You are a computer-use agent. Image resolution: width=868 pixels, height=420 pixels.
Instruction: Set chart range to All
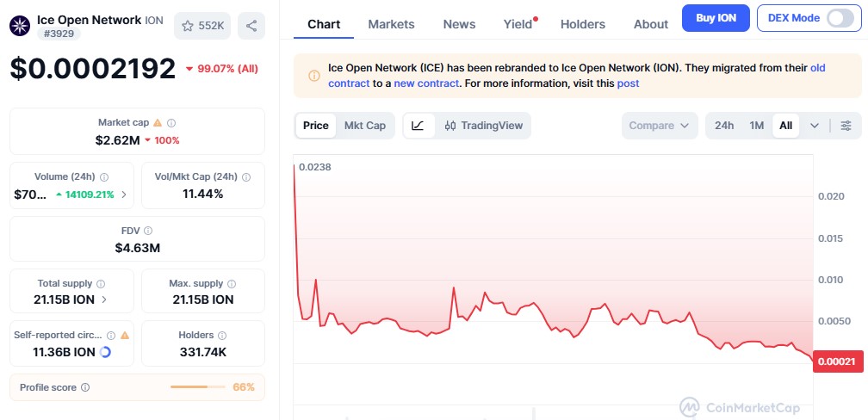[x=785, y=126]
